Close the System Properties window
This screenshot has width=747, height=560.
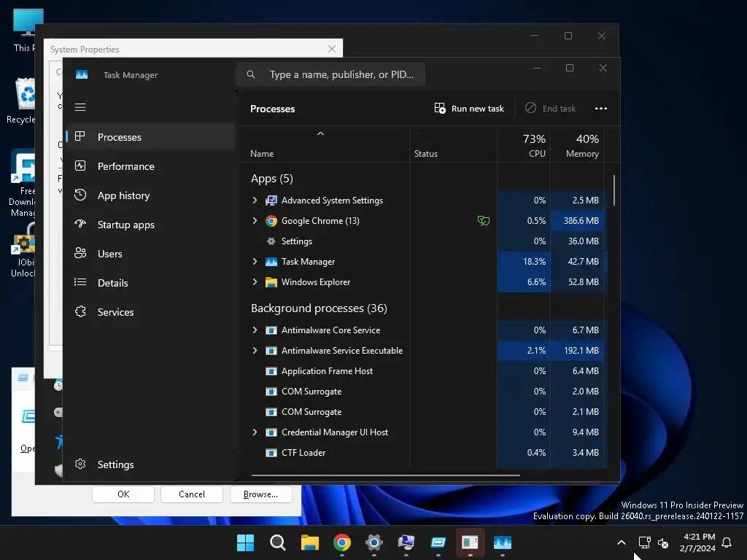tap(332, 49)
